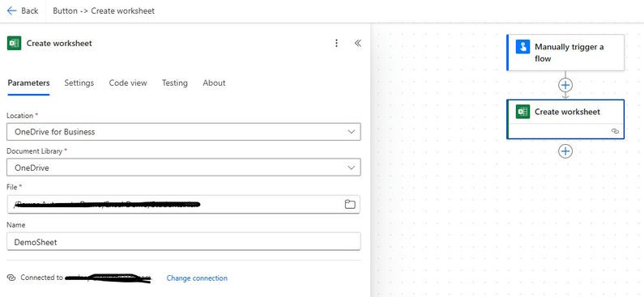Click the manual trigger hand icon
The width and height of the screenshot is (644, 297).
522,47
